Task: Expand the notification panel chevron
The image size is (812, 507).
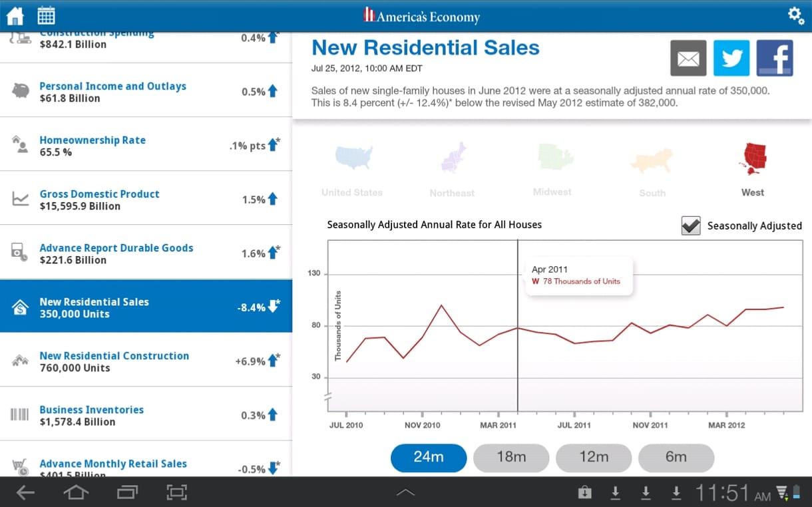Action: tap(405, 492)
